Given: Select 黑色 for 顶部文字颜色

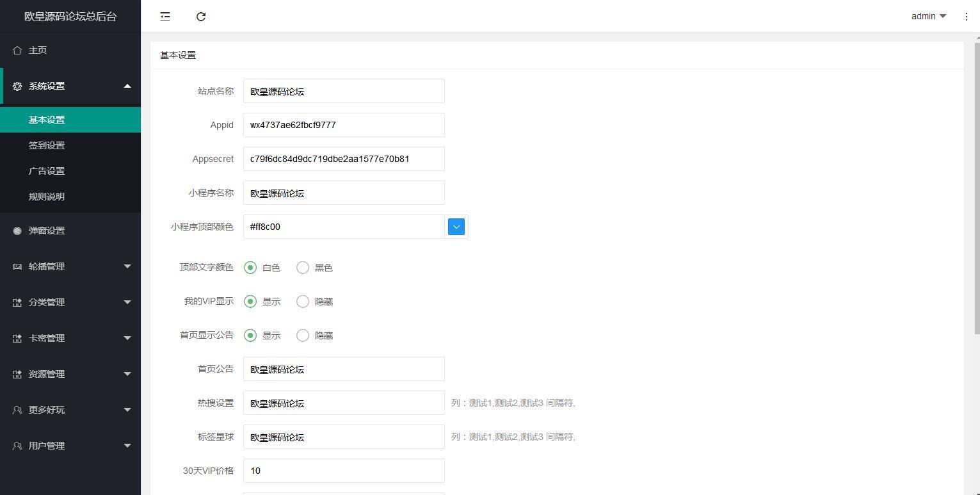Looking at the screenshot, I should click(302, 267).
